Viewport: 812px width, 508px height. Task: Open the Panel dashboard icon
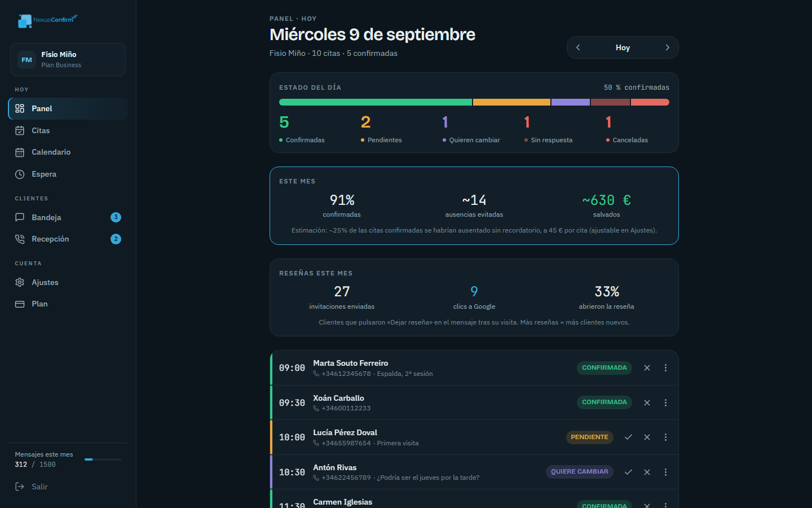coord(20,108)
